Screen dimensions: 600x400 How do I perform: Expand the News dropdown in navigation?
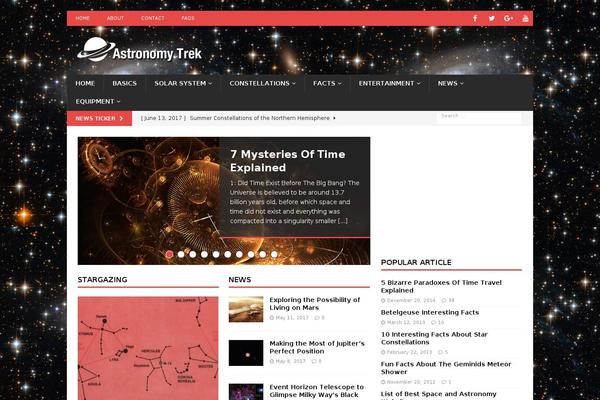450,83
